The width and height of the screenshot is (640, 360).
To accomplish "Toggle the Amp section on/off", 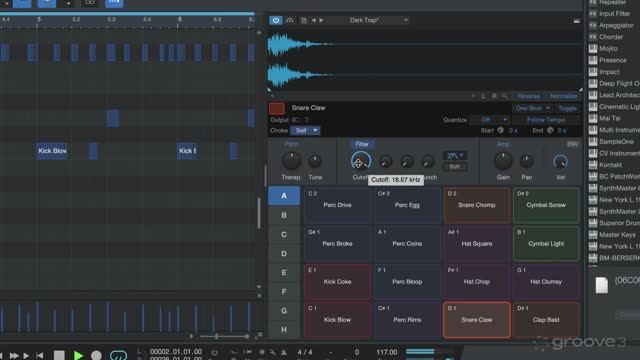I will point(503,144).
